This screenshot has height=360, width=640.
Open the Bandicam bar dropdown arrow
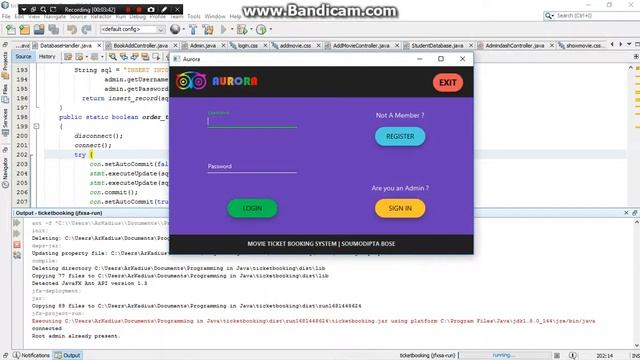pyautogui.click(x=24, y=9)
